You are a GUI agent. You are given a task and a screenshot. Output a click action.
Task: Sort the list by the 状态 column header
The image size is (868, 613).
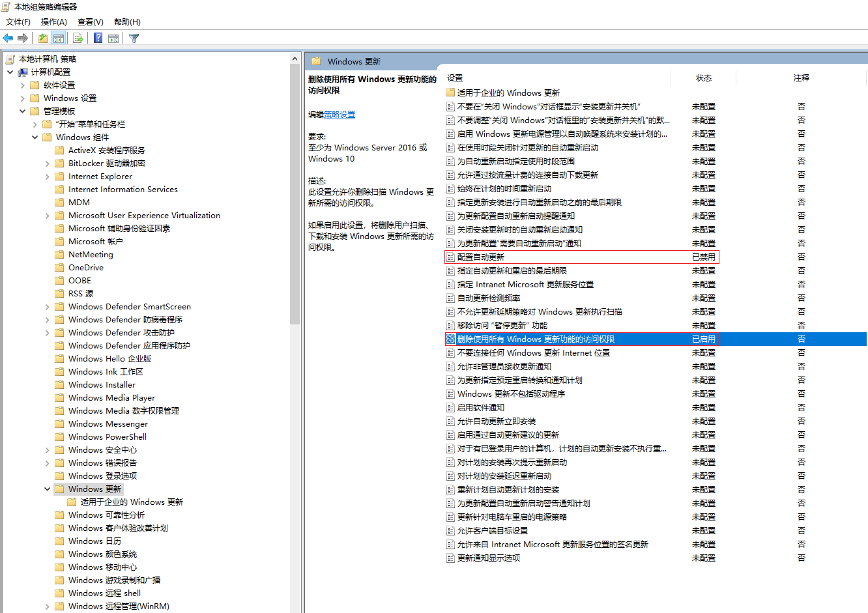704,78
